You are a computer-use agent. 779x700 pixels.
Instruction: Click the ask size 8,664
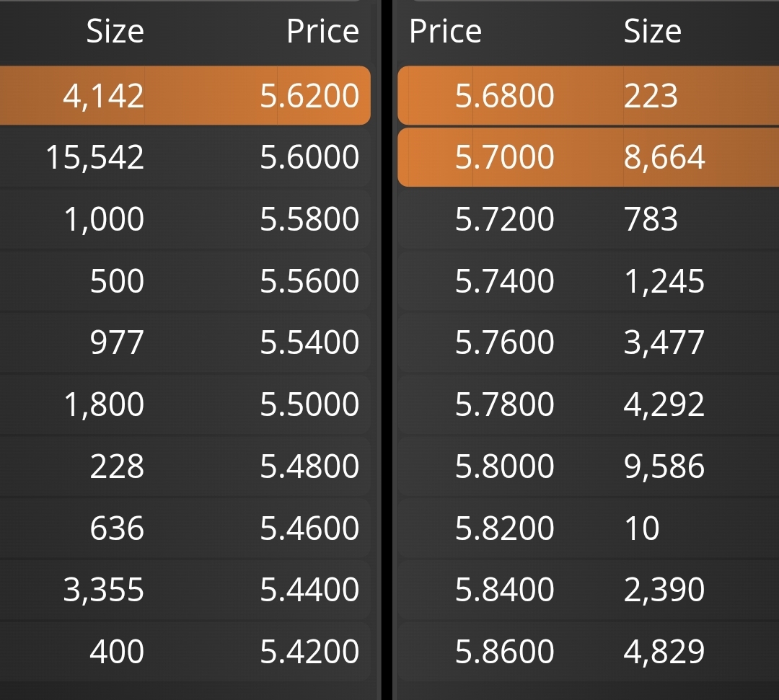click(664, 158)
